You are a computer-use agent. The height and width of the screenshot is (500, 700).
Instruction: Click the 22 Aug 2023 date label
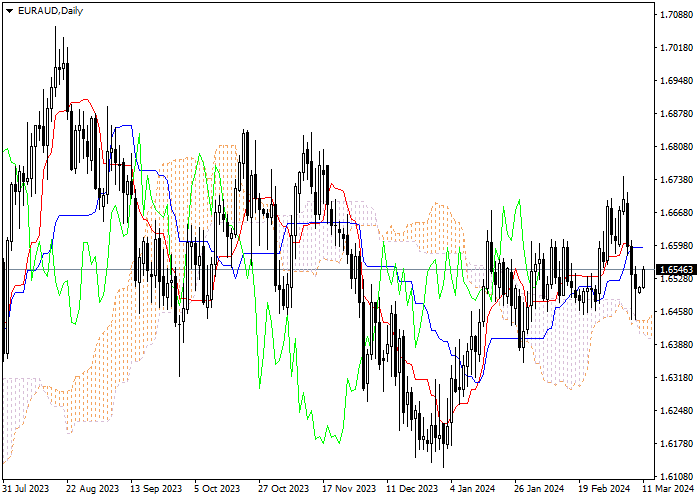pos(93,489)
